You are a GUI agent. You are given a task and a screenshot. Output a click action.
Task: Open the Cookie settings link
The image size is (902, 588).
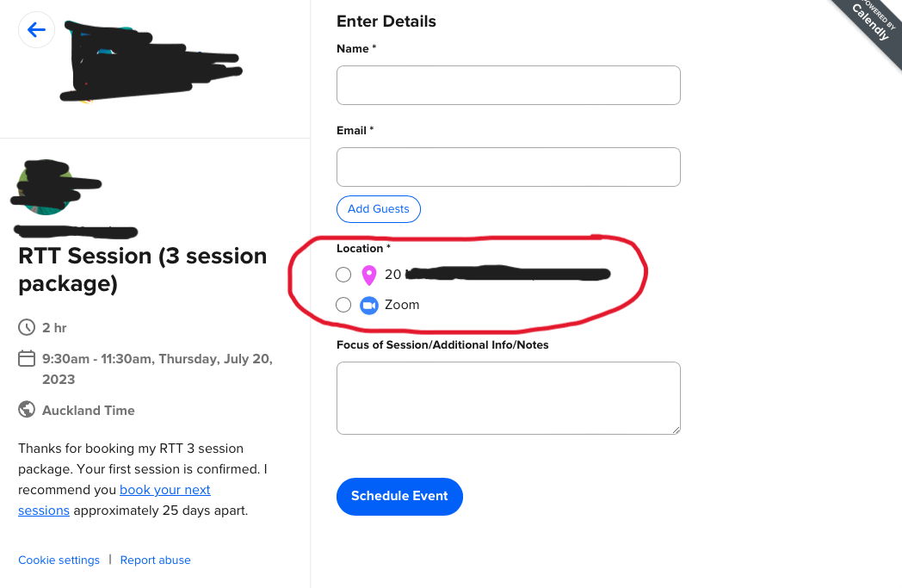click(x=59, y=560)
